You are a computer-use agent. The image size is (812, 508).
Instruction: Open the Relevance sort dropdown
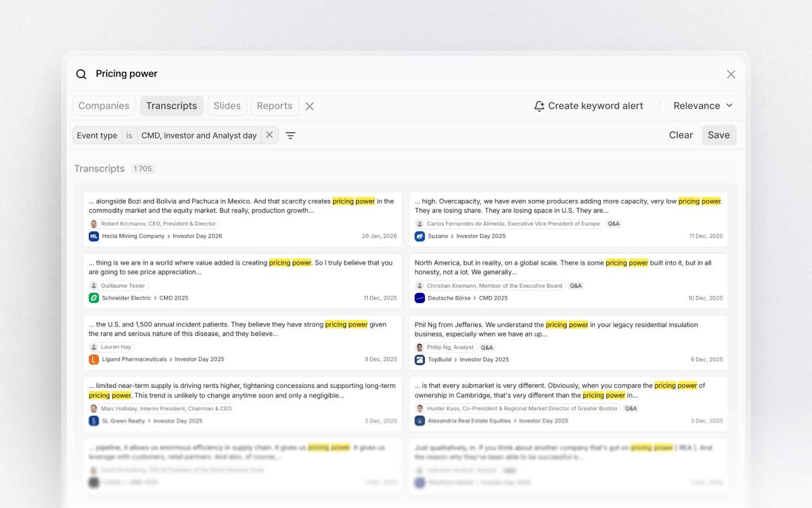coord(703,106)
